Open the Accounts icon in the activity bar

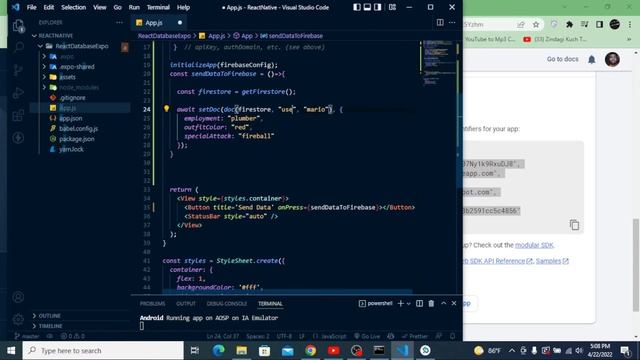pos(18,297)
